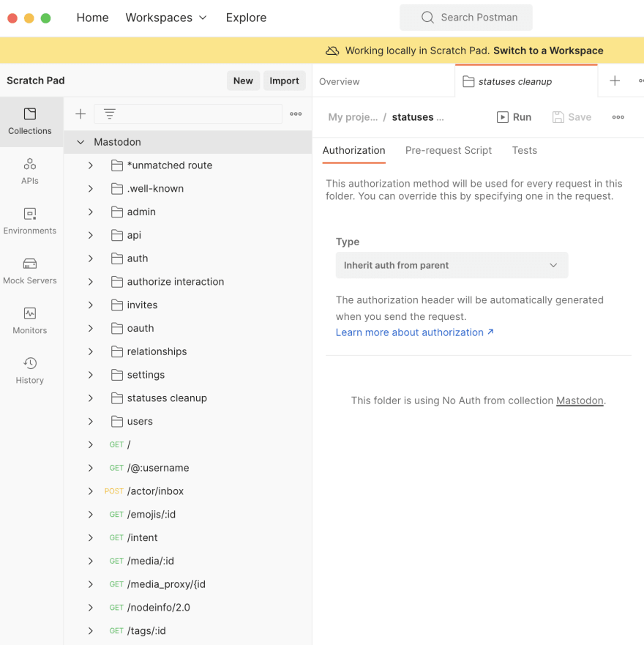
Task: Expand the invites folder chevron
Action: [x=91, y=305]
